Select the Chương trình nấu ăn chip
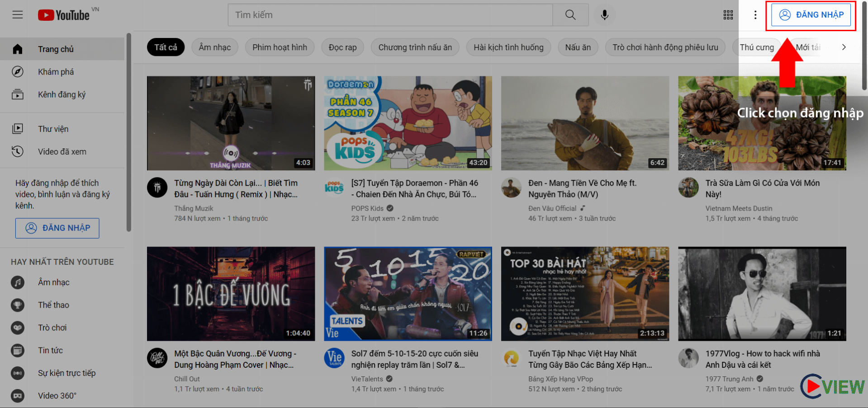Viewport: 868px width, 408px height. point(415,47)
